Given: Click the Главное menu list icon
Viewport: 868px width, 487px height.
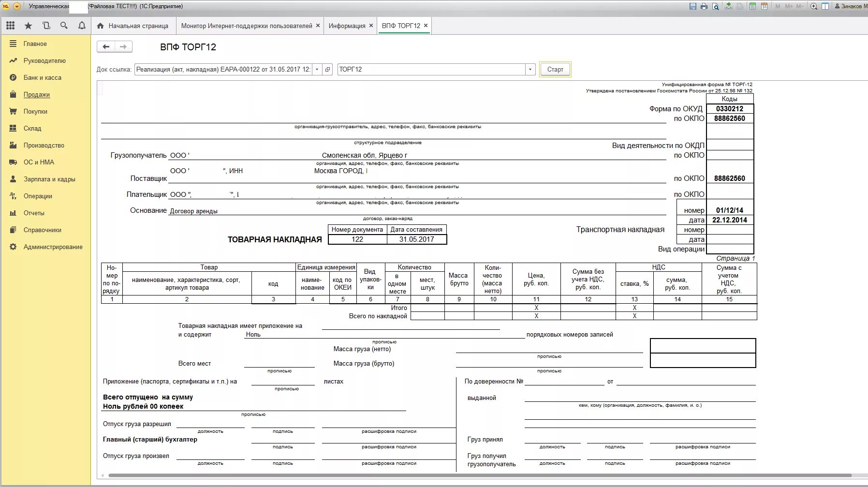Looking at the screenshot, I should [x=13, y=44].
